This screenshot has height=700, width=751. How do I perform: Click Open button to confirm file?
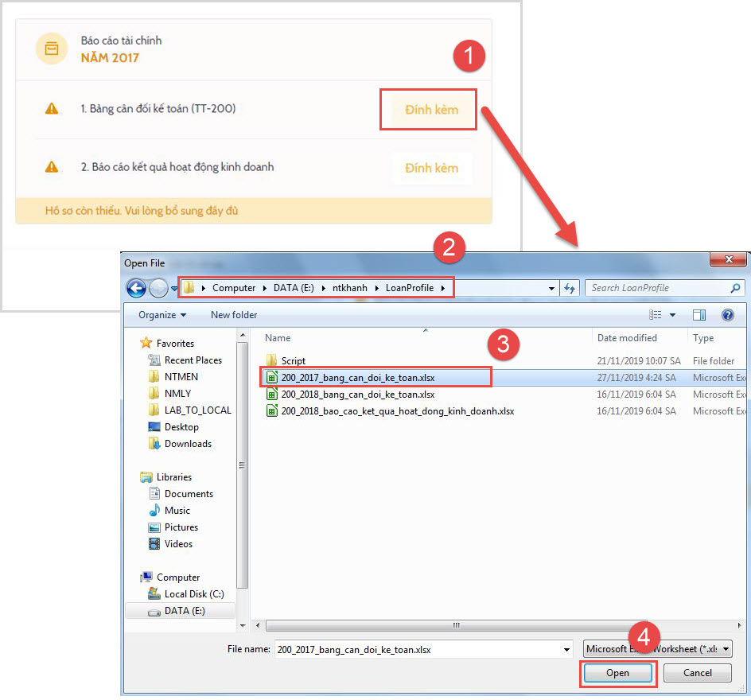[x=617, y=673]
